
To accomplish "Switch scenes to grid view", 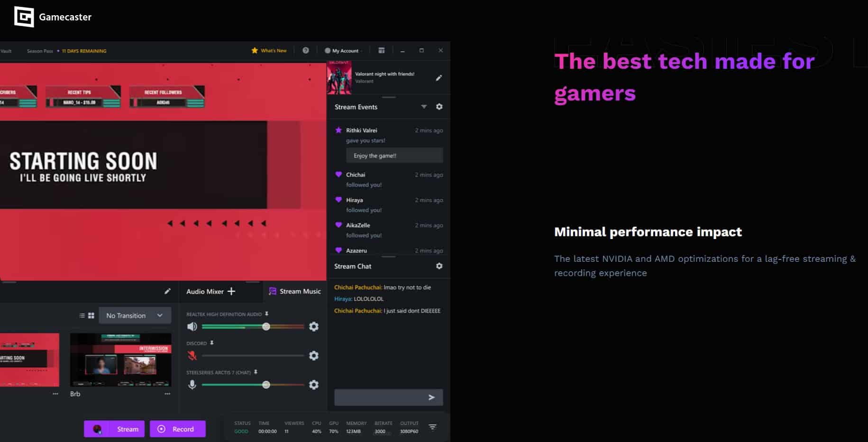I will (x=91, y=315).
